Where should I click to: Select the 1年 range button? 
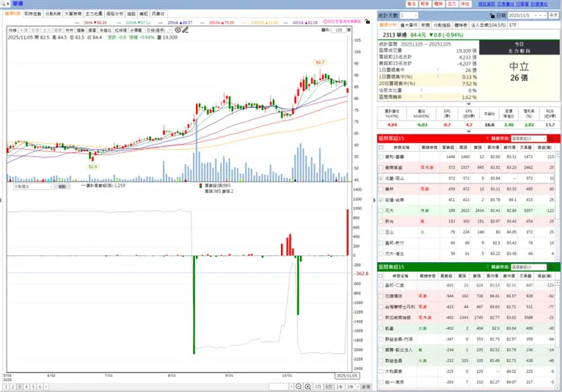339,387
